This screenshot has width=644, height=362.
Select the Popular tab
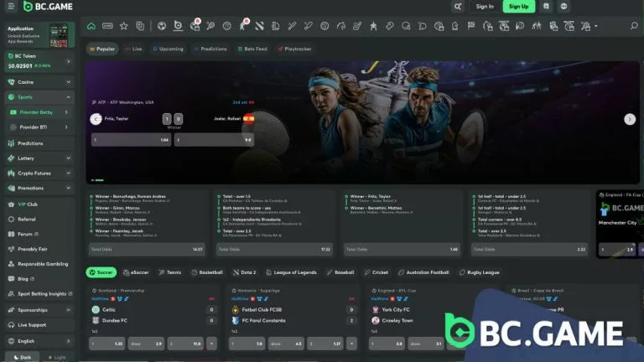click(x=101, y=49)
